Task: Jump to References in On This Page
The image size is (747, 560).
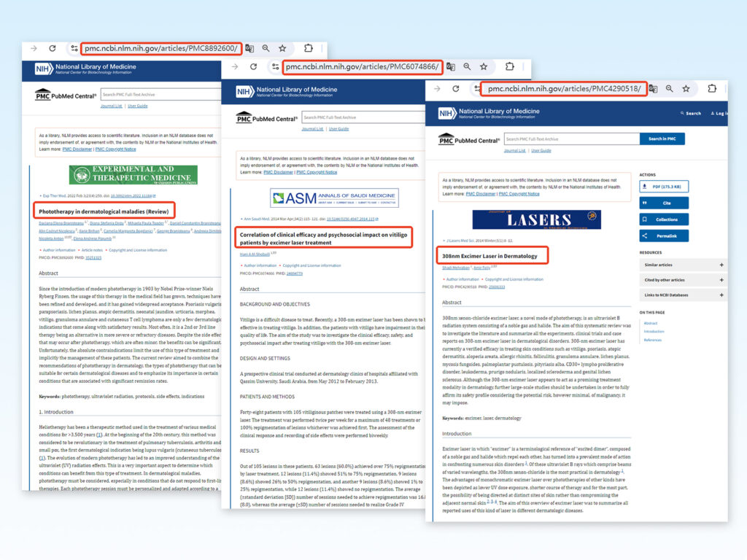Action: click(x=653, y=340)
